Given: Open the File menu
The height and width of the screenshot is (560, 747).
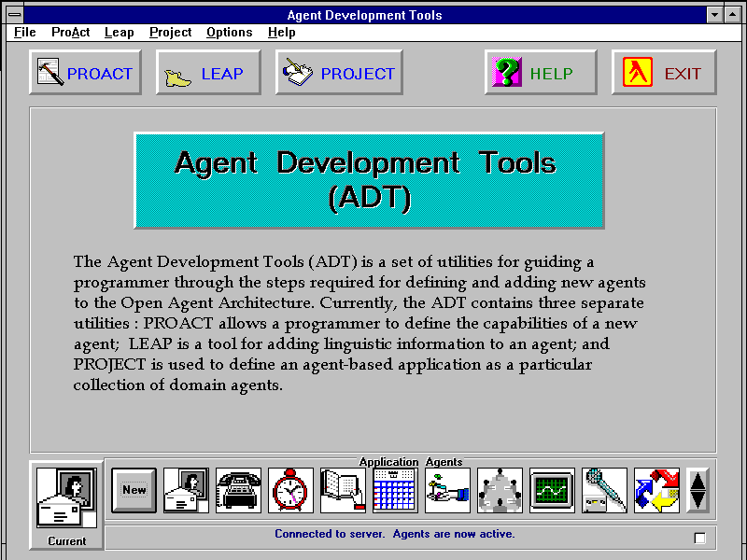Looking at the screenshot, I should (x=25, y=33).
